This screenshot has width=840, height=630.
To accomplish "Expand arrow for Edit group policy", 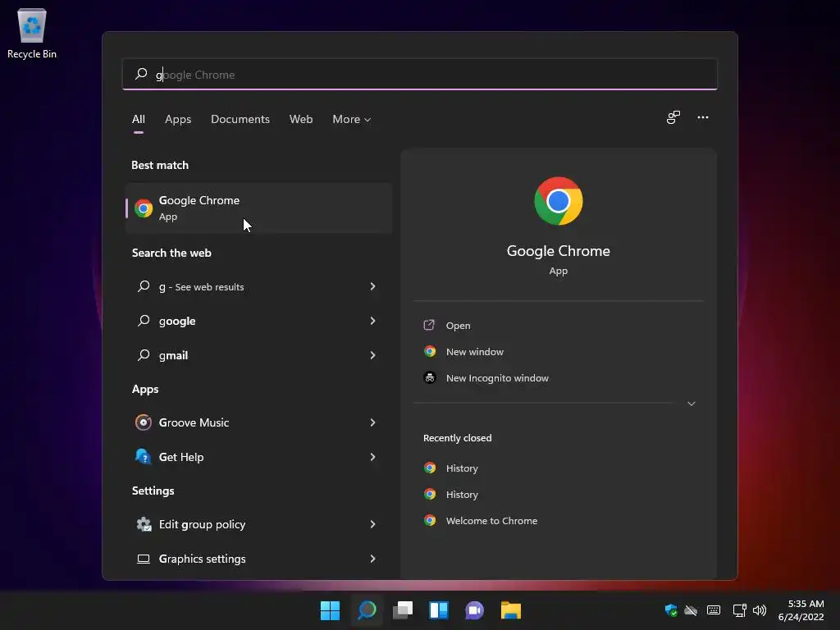I will click(372, 524).
